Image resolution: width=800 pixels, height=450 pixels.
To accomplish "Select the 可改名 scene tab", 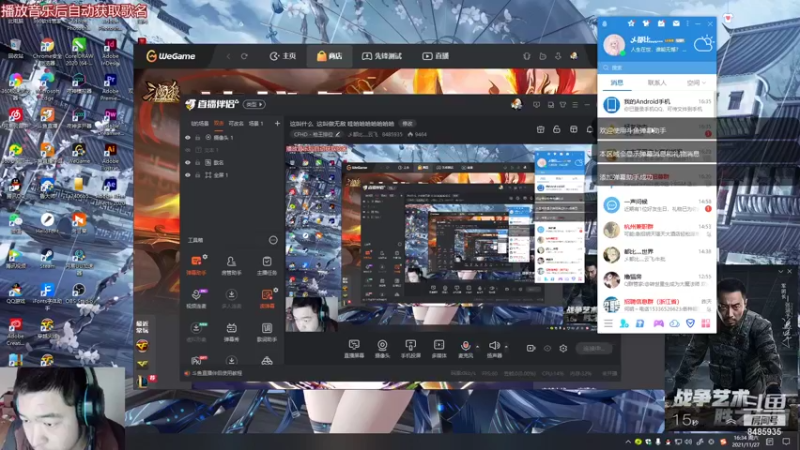I will [236, 123].
